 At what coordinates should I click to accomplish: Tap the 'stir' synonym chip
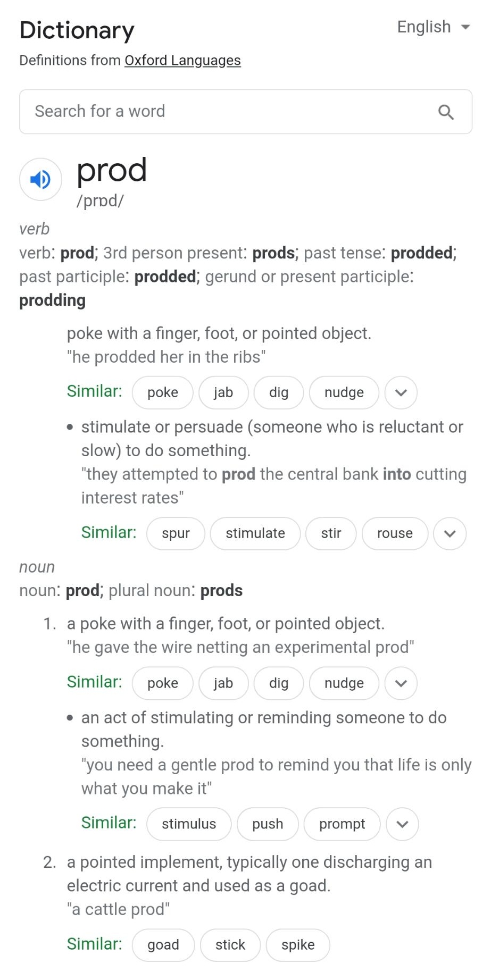tap(331, 533)
